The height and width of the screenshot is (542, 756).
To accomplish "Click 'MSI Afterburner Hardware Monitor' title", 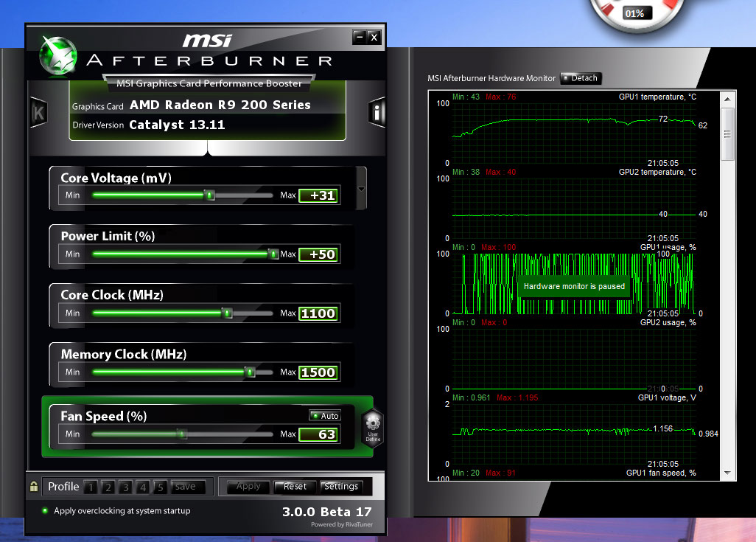I will 491,78.
